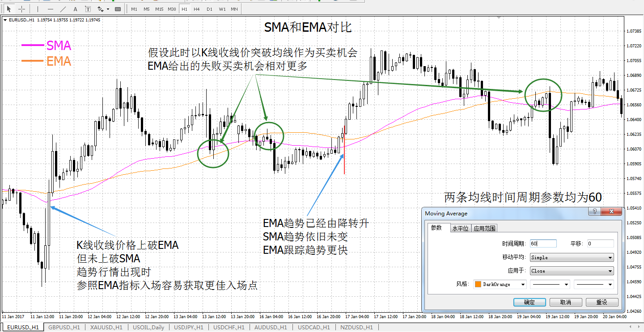Open the line width dropdown
Viewport: 644px width, 332px height.
point(594,284)
